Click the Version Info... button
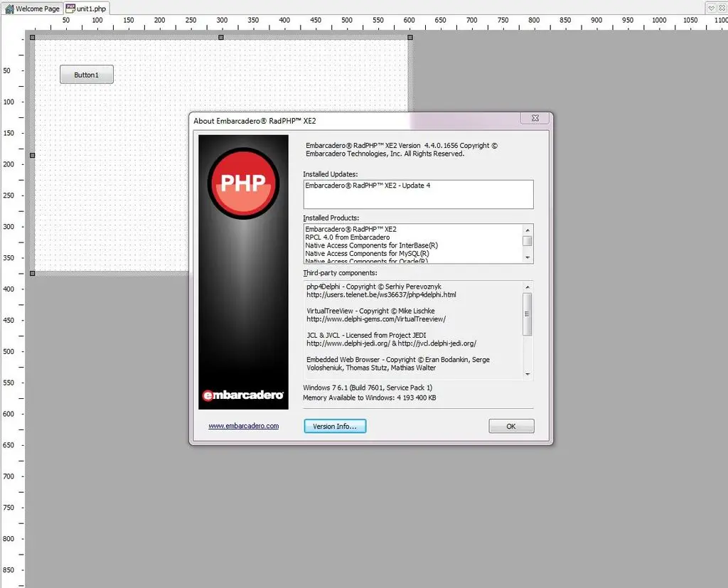728x588 pixels. tap(335, 426)
